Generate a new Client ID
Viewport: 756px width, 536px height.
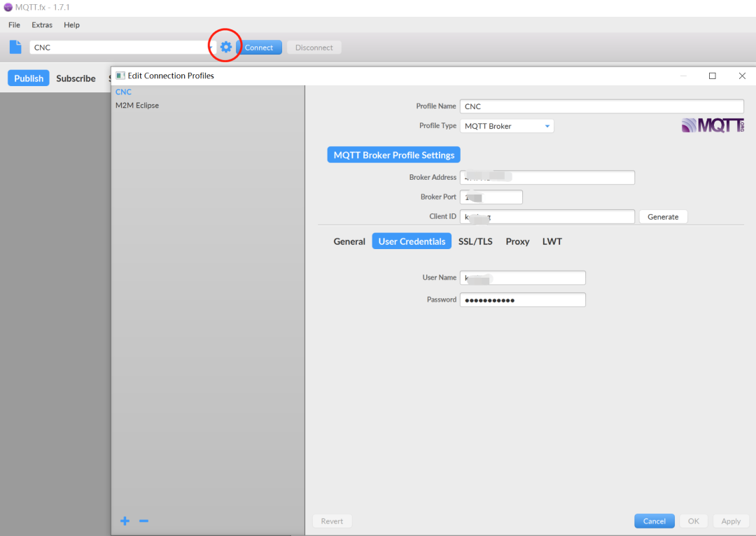663,217
